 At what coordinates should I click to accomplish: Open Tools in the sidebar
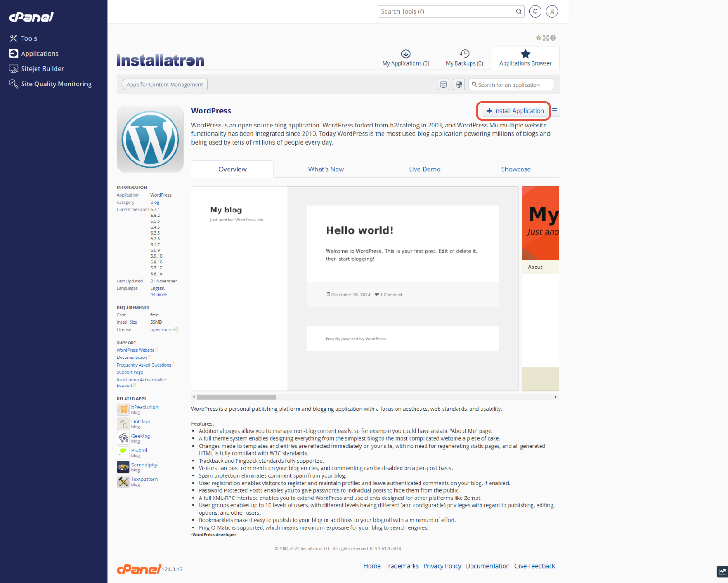point(23,38)
